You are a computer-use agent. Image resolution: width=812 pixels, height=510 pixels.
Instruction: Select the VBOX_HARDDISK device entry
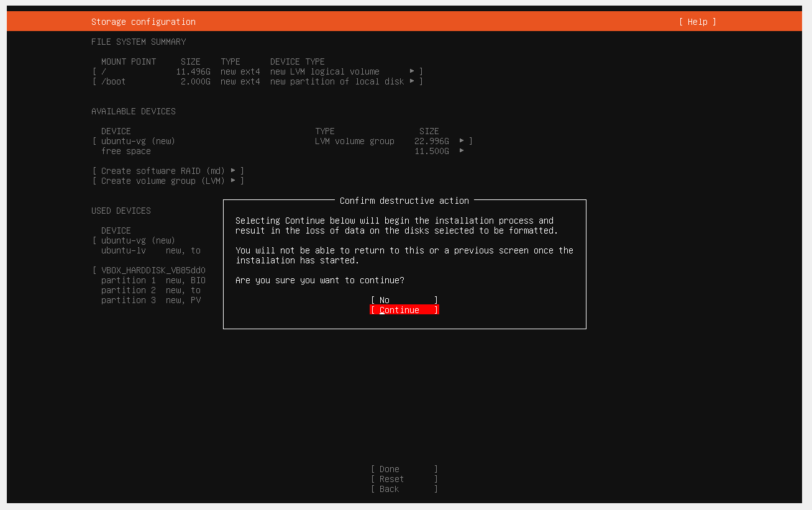tap(153, 270)
